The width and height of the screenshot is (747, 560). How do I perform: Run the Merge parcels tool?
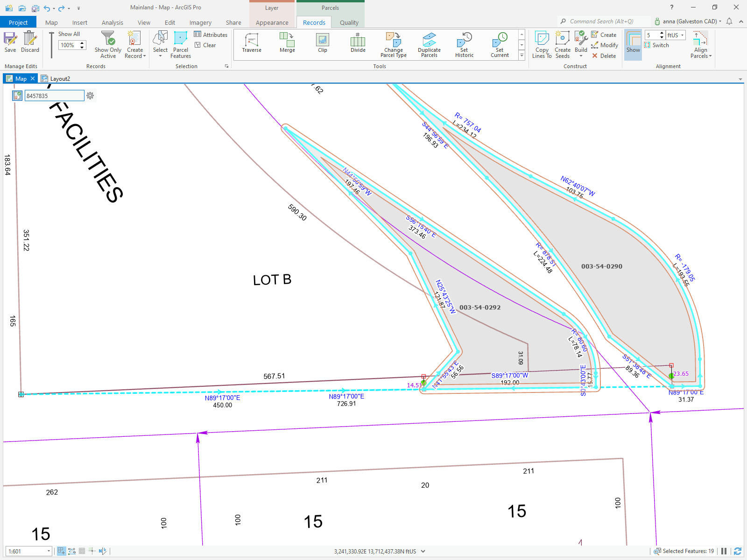(287, 43)
